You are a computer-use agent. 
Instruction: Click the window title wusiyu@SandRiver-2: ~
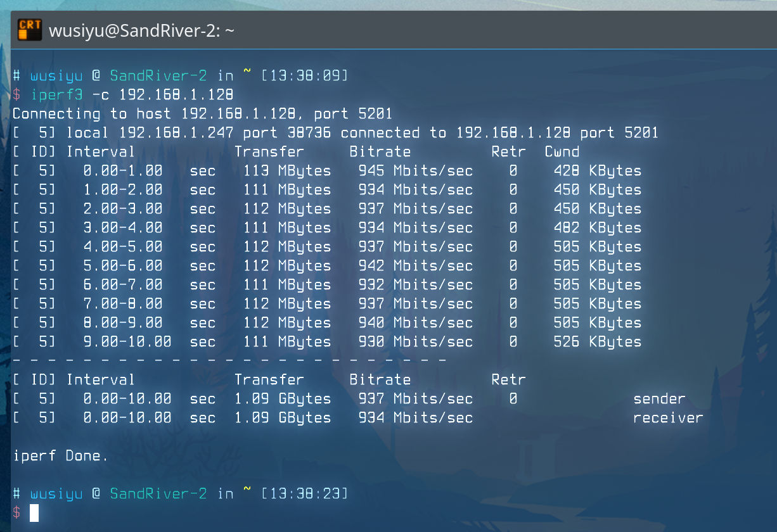[x=142, y=30]
